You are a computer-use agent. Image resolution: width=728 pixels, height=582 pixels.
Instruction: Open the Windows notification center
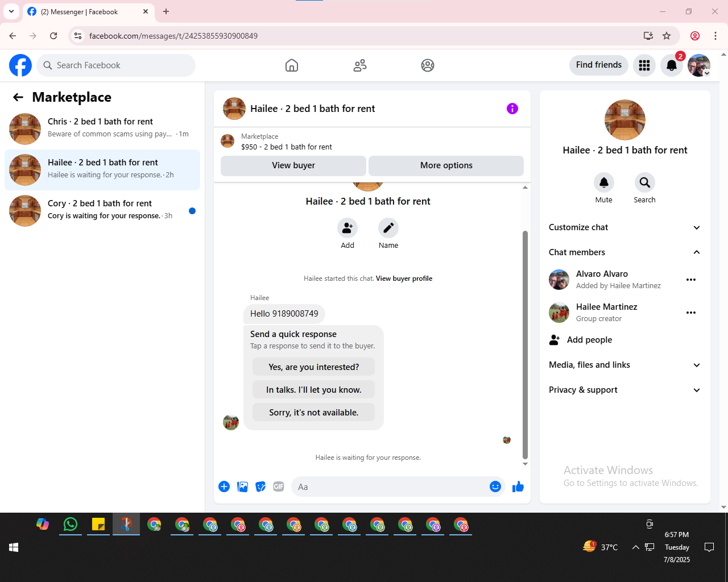pos(709,547)
